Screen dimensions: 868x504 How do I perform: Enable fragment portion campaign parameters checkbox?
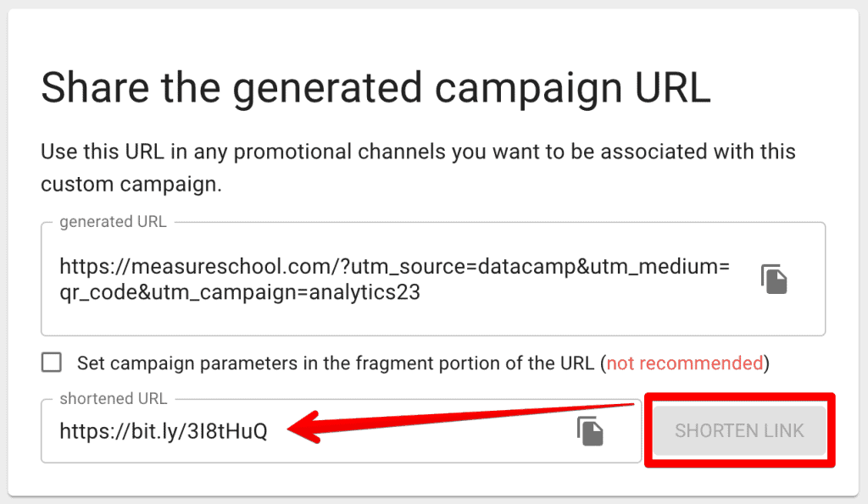coord(51,362)
